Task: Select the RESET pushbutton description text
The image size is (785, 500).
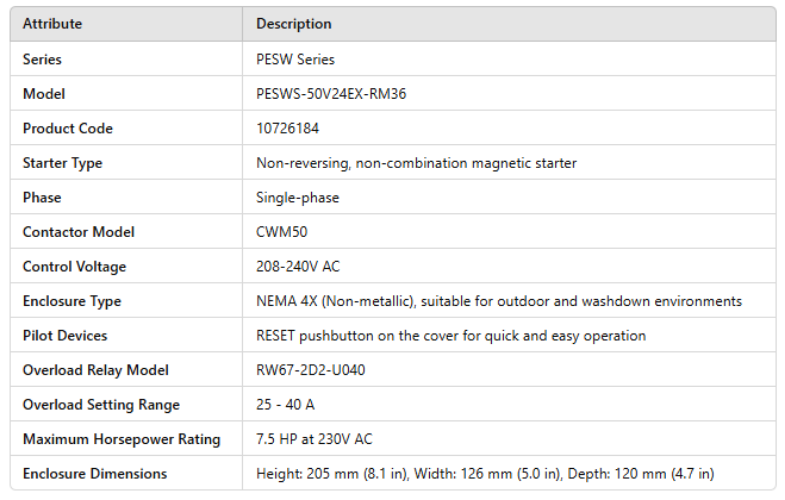Action: (x=450, y=336)
